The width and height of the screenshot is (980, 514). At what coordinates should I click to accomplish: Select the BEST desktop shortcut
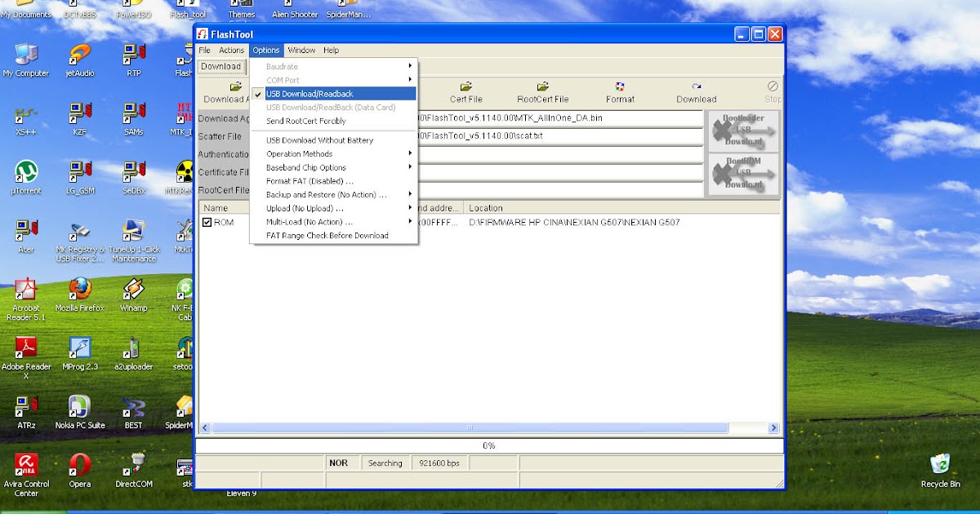(134, 406)
